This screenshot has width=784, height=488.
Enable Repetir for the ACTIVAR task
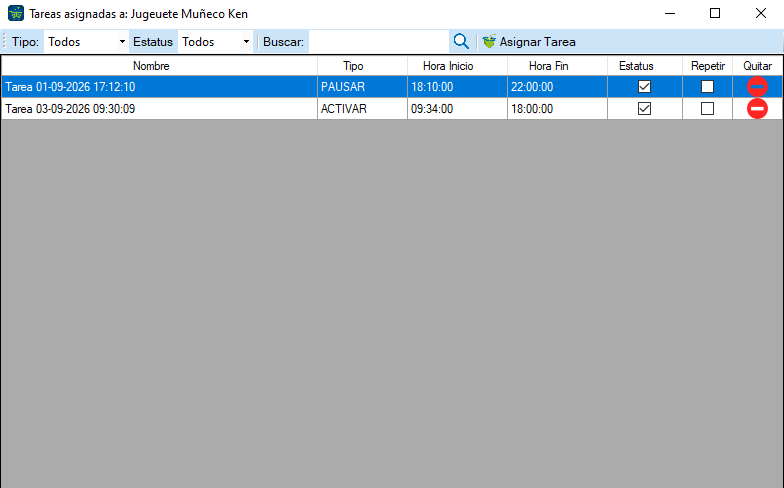coord(707,108)
